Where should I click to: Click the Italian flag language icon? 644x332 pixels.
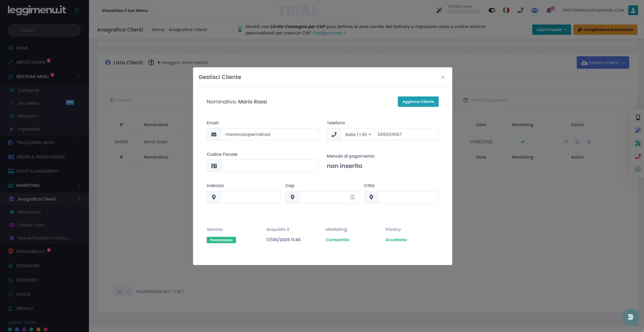coord(506,10)
